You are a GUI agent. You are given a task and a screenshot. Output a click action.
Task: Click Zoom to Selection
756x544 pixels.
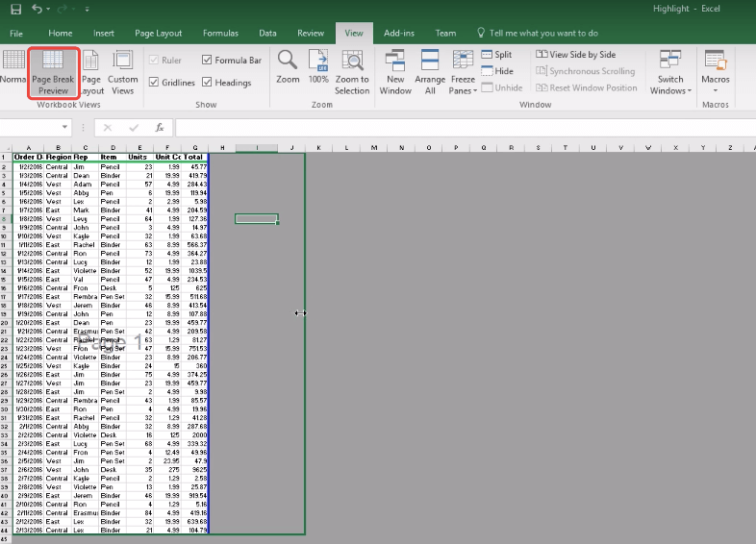(352, 72)
